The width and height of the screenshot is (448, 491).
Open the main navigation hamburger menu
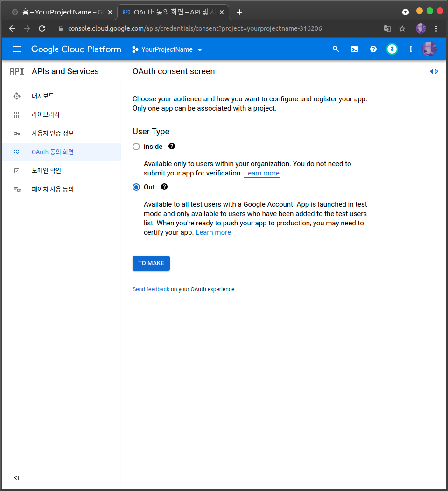(17, 49)
